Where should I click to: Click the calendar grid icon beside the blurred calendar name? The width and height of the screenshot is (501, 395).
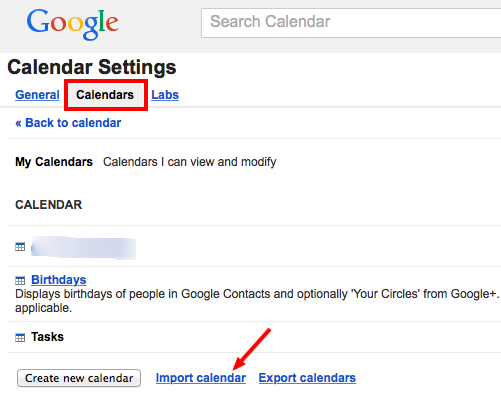pos(20,247)
